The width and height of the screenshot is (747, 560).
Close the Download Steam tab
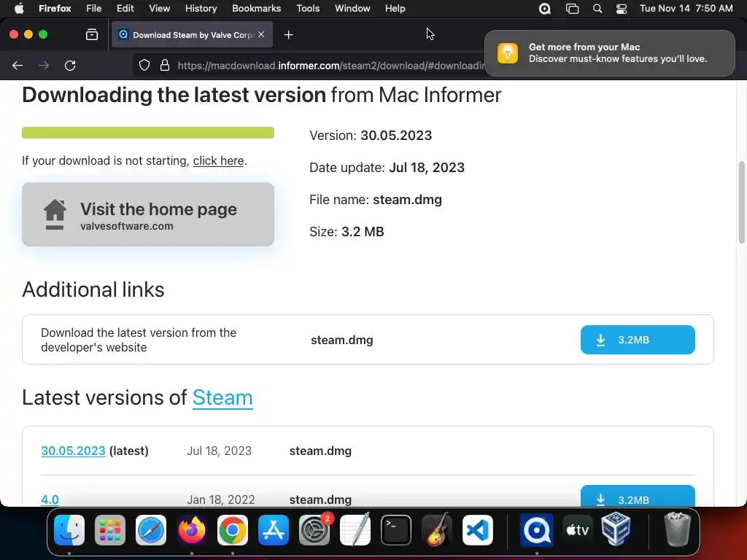click(261, 34)
